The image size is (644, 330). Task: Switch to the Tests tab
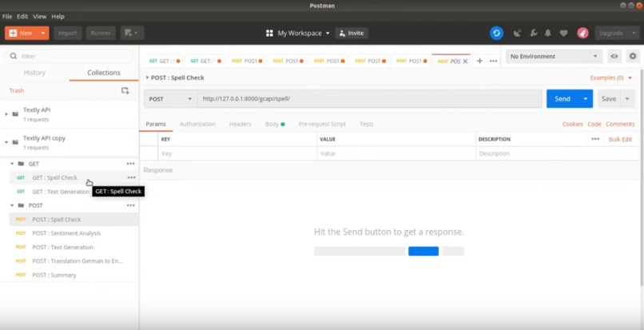coord(367,124)
